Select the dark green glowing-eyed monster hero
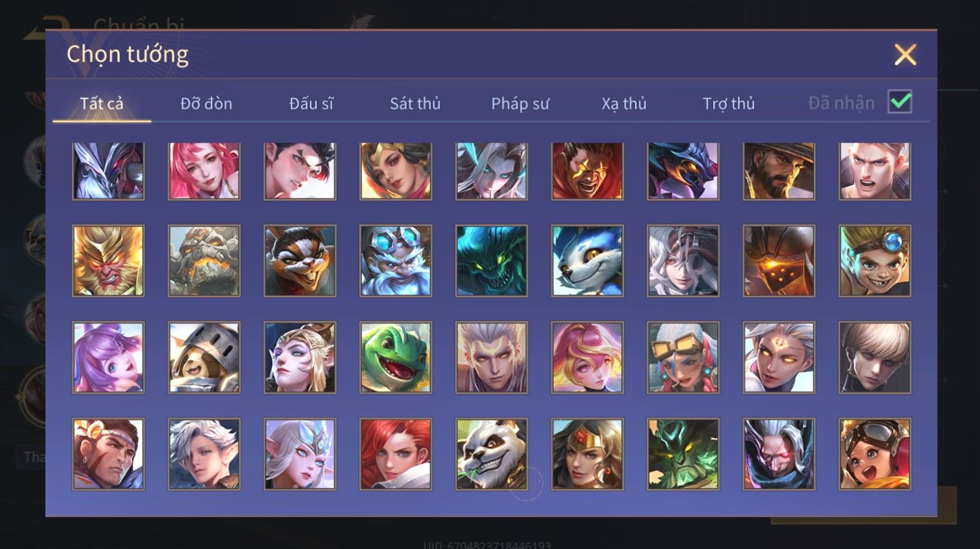Screen dimensions: 980x549 tap(491, 261)
